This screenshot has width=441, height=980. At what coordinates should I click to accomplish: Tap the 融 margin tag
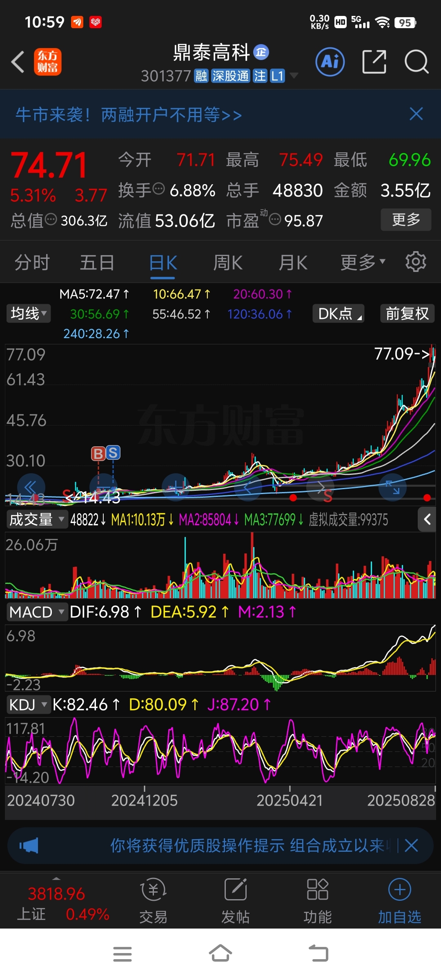[x=201, y=76]
